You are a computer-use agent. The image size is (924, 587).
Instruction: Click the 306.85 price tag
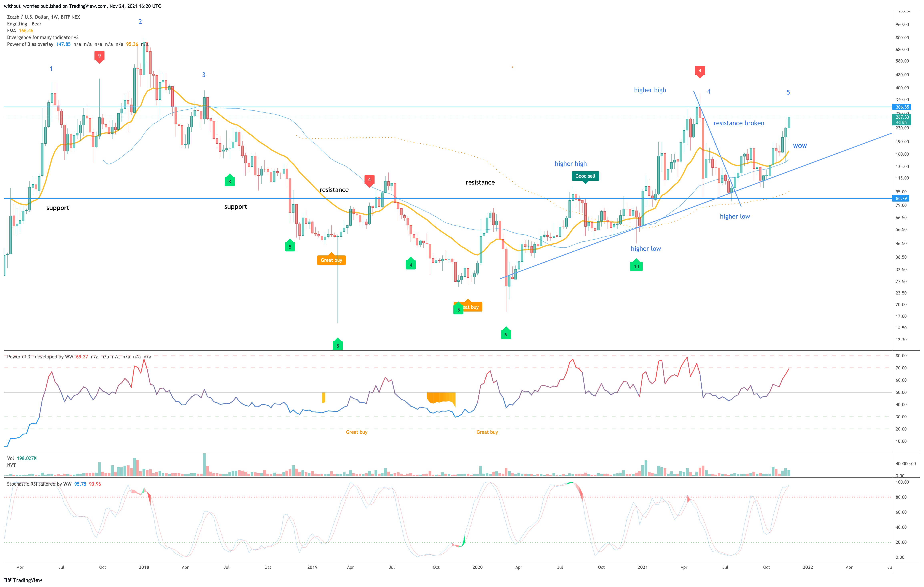(x=902, y=107)
